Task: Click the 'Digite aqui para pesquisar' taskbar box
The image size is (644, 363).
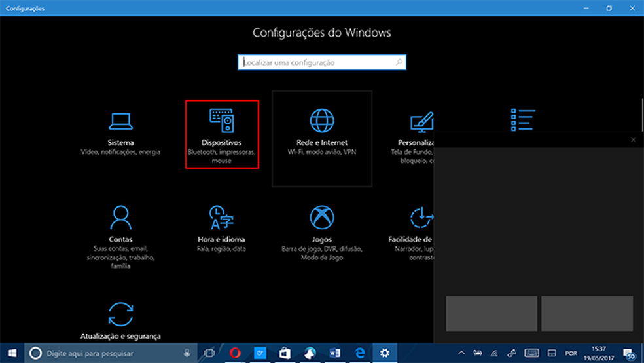Action: click(x=111, y=353)
